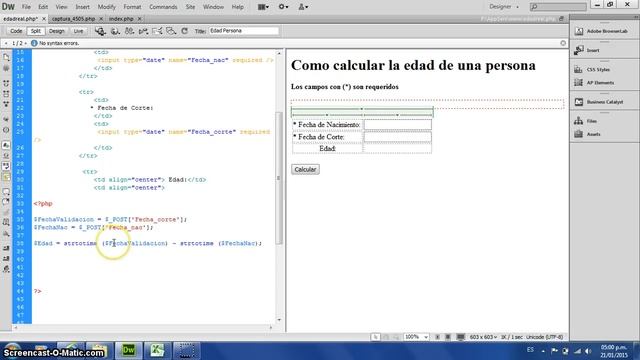Screen dimensions: 640x360
Task: Close the index.php tab
Action: [140, 19]
